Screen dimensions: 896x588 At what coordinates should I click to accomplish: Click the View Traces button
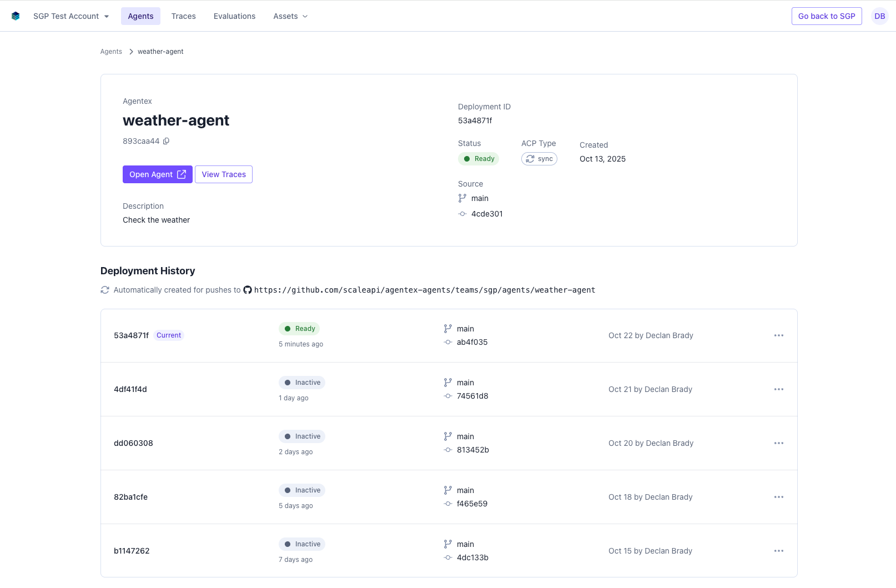pos(223,174)
